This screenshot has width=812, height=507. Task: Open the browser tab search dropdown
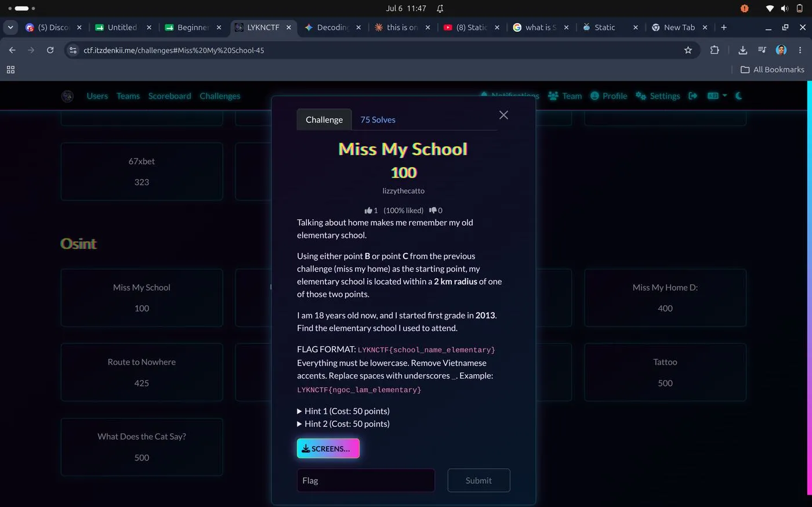click(x=10, y=27)
